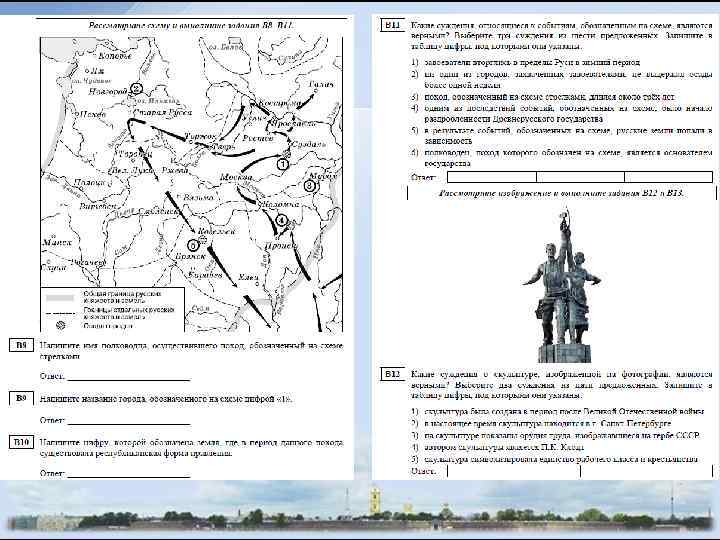Select the second B12 answer cell
Image resolution: width=720 pixels, height=540 pixels.
(647, 472)
